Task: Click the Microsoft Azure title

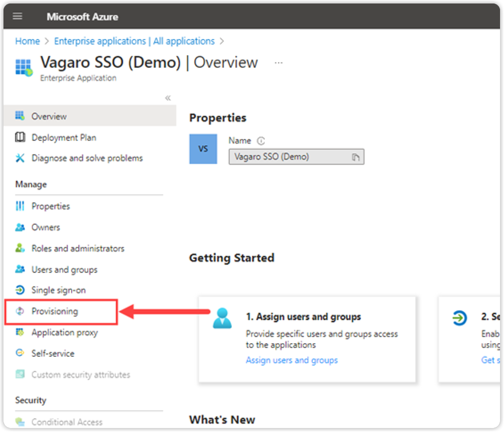Action: tap(82, 17)
